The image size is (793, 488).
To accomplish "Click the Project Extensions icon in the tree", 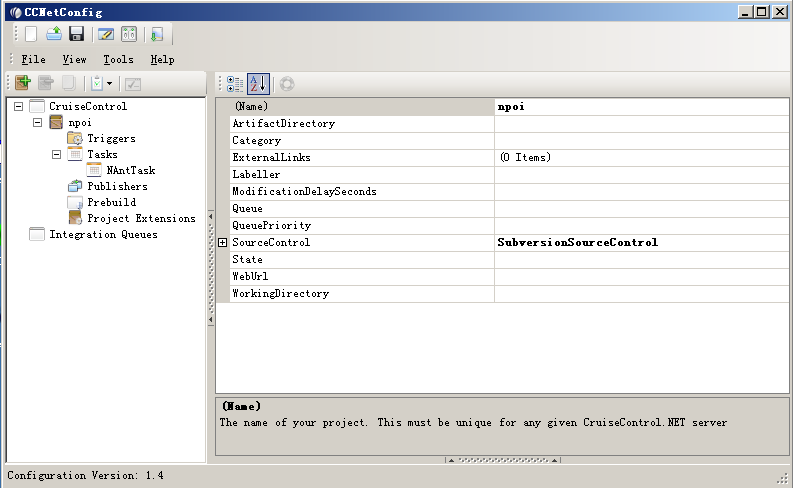I will coord(75,218).
